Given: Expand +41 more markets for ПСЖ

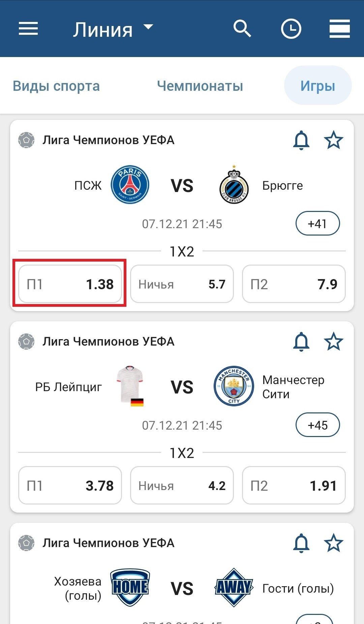Looking at the screenshot, I should click(317, 223).
